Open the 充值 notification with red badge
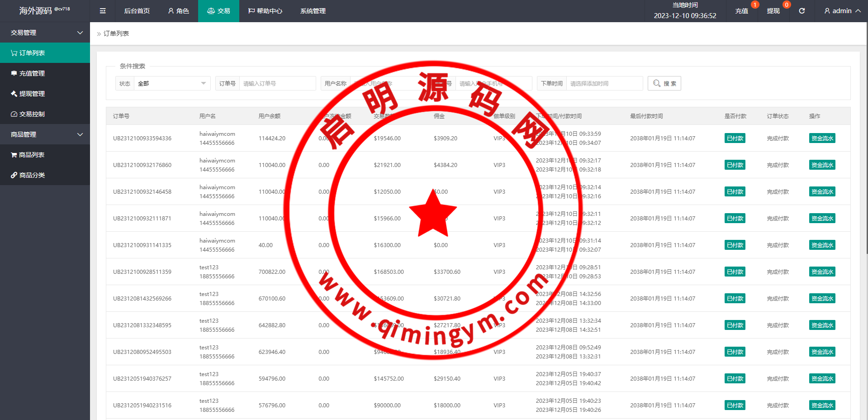This screenshot has width=868, height=420. point(742,11)
